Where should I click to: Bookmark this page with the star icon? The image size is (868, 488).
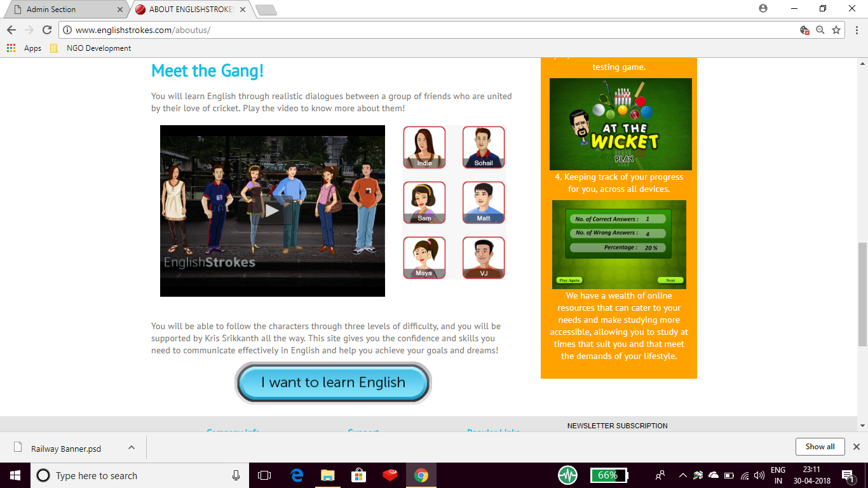pos(836,30)
